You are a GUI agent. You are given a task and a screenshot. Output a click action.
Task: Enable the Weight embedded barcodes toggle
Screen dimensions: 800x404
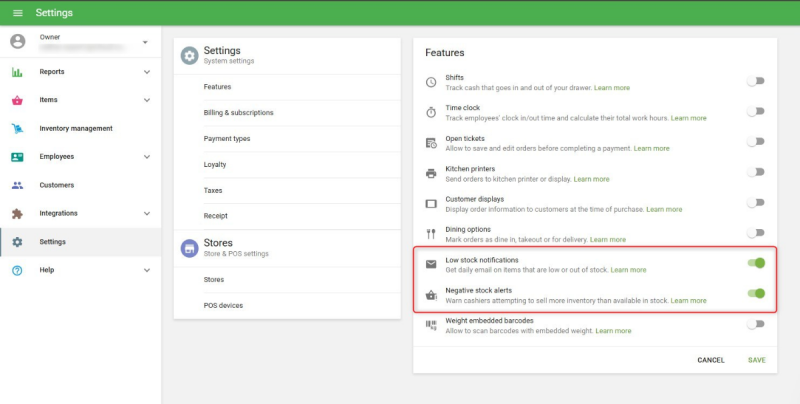click(x=756, y=324)
